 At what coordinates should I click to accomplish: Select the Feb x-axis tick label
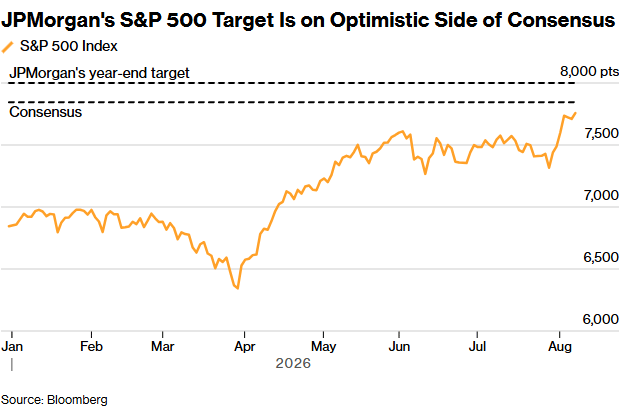(x=91, y=347)
